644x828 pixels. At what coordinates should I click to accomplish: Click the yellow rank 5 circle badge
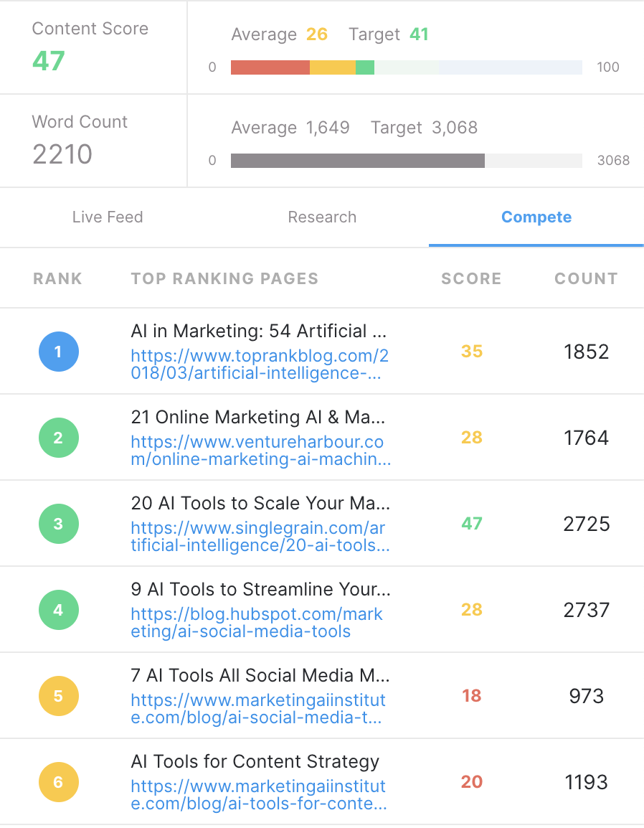tap(59, 696)
